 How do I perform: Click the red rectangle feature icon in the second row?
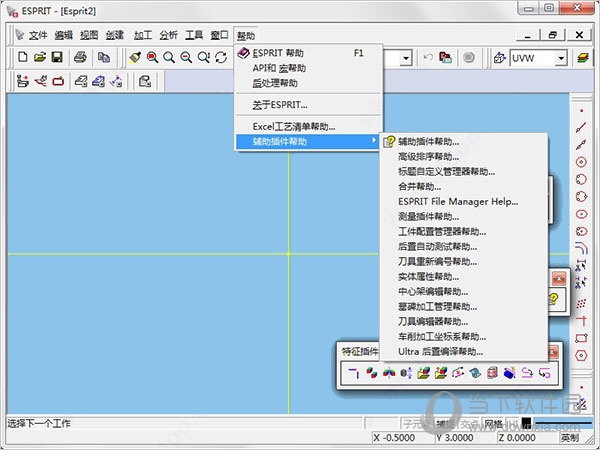coord(58,81)
